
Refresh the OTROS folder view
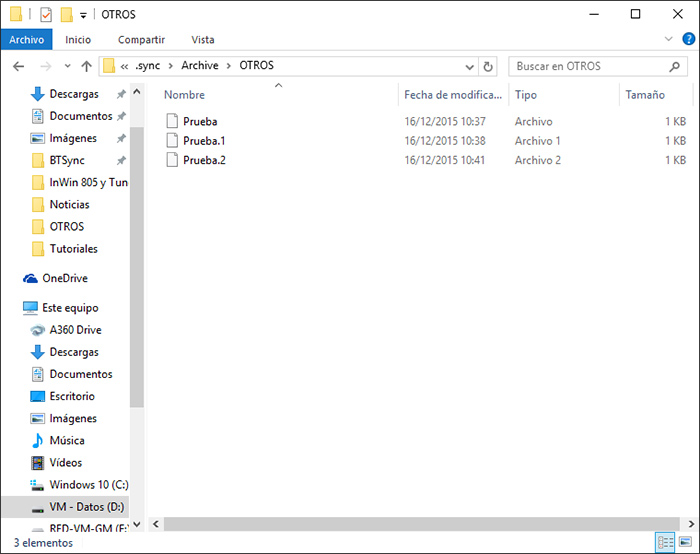488,66
